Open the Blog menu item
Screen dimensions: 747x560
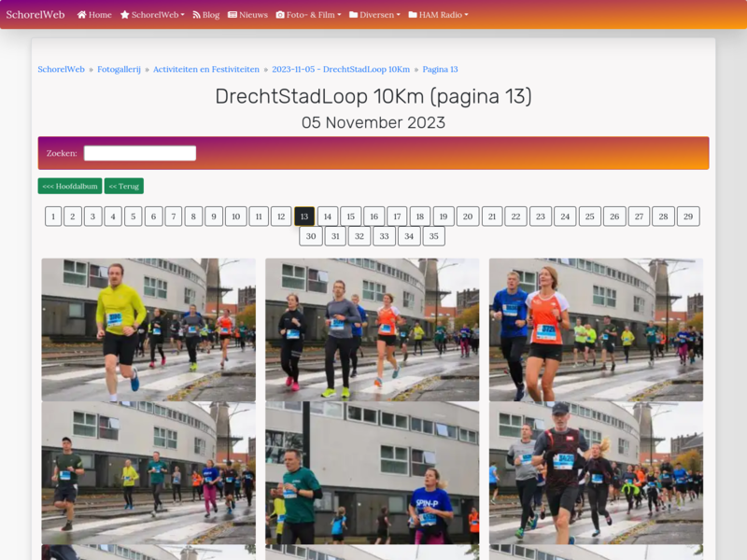[206, 15]
